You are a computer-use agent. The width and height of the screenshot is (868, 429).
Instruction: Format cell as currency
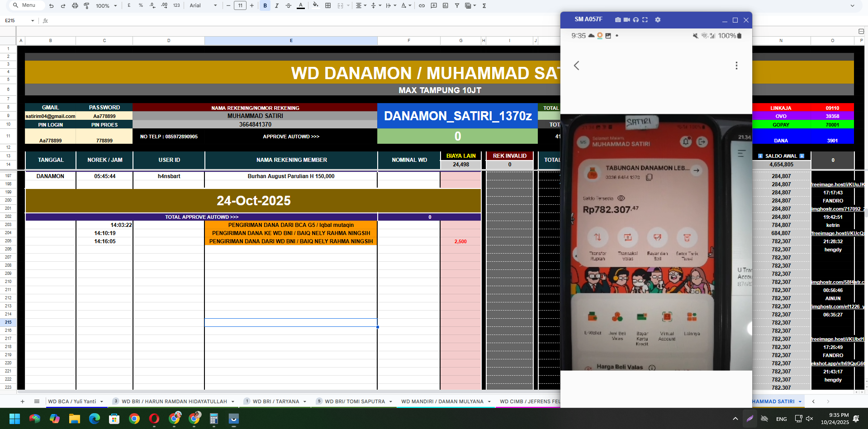[129, 5]
